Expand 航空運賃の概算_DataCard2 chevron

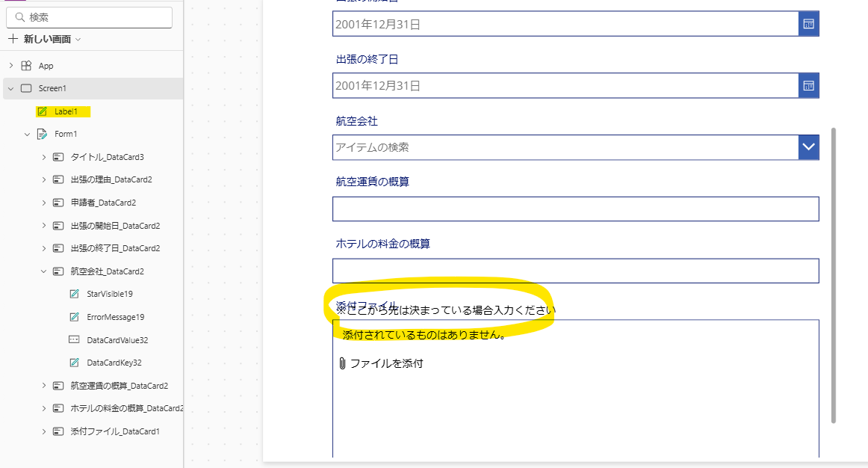click(x=43, y=386)
